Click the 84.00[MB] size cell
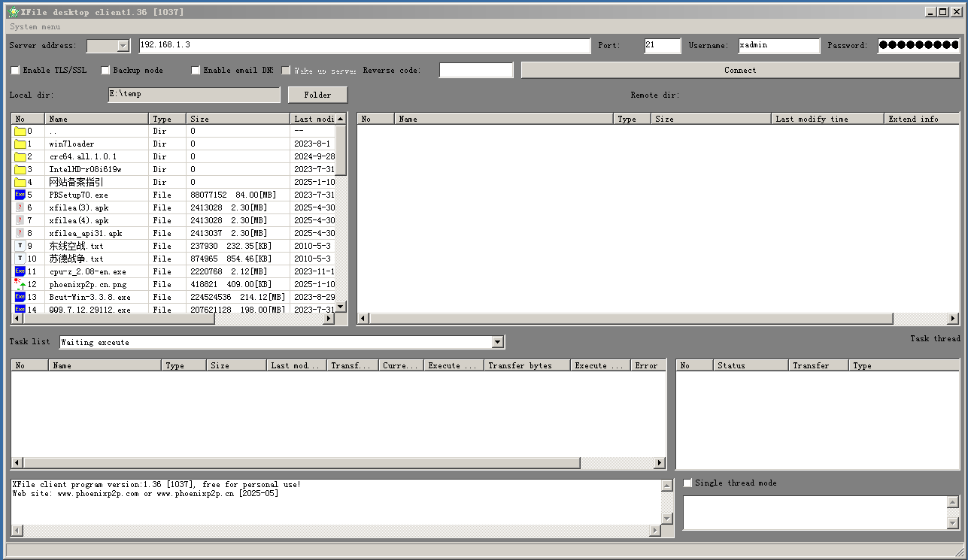Image resolution: width=968 pixels, height=560 pixels. click(x=256, y=195)
